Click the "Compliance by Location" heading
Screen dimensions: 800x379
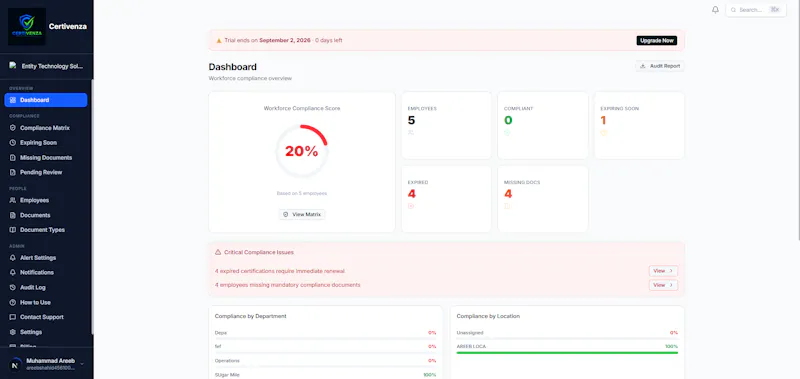pos(488,316)
